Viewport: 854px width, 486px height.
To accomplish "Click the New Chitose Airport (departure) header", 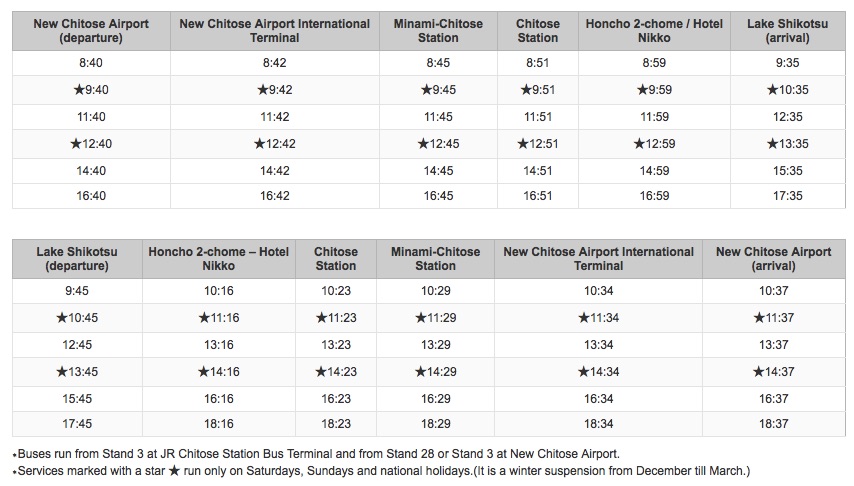I will [91, 31].
